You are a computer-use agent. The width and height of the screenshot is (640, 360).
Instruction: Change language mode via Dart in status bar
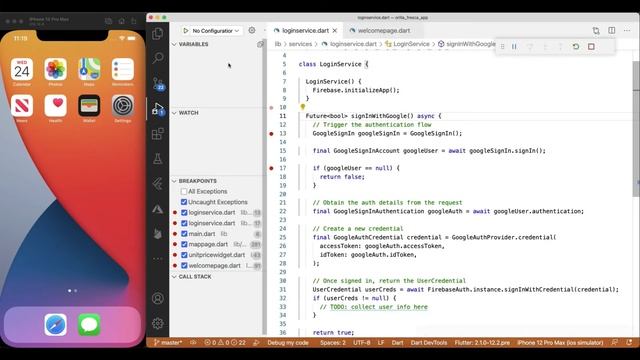[398, 343]
